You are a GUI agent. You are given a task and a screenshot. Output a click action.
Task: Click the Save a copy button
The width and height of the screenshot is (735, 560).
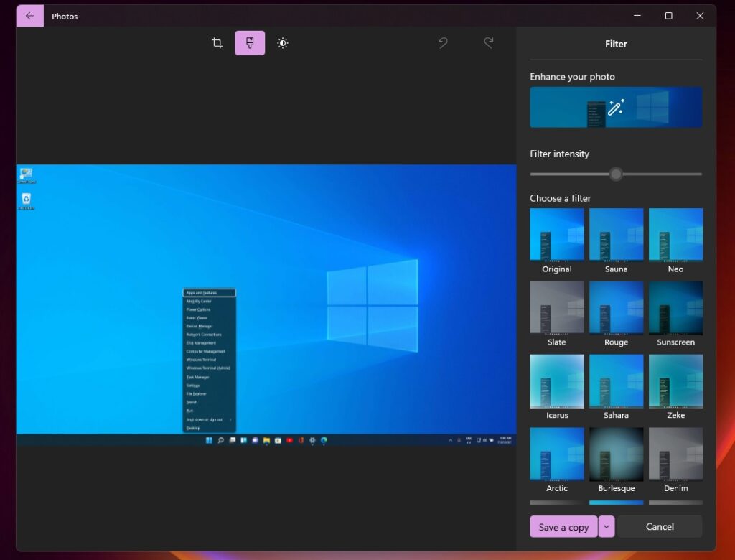[x=563, y=526]
